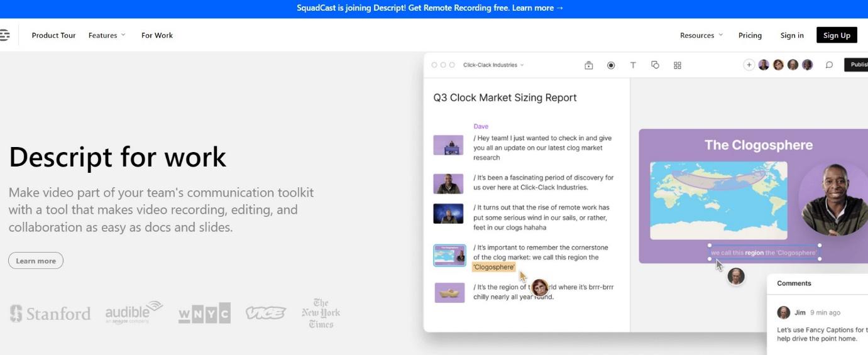Select the highlighted Clogosphere map scene thumbnail
Screen dimensions: 868x355
click(450, 256)
